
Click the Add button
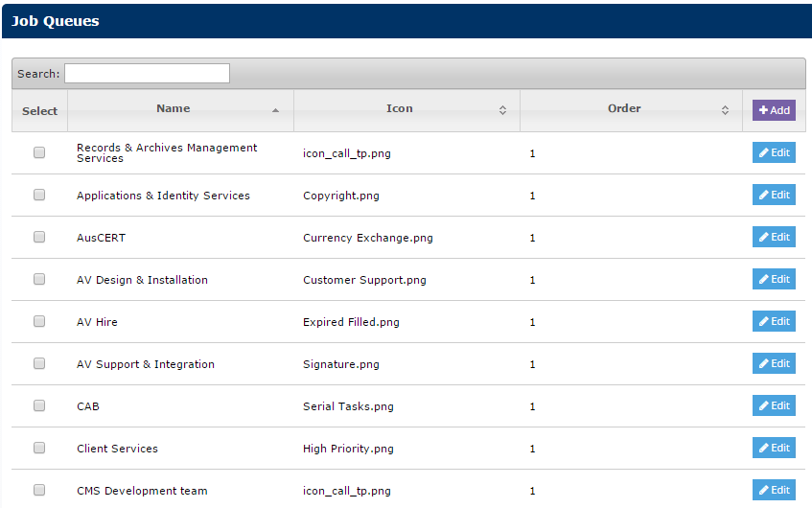(x=774, y=110)
